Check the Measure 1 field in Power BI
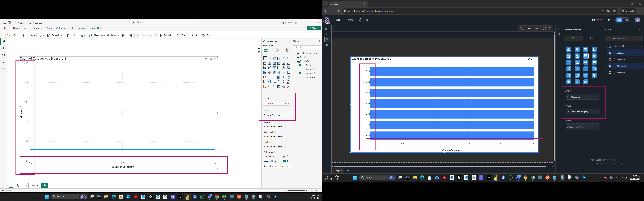The height and width of the screenshot is (201, 644). [300, 69]
